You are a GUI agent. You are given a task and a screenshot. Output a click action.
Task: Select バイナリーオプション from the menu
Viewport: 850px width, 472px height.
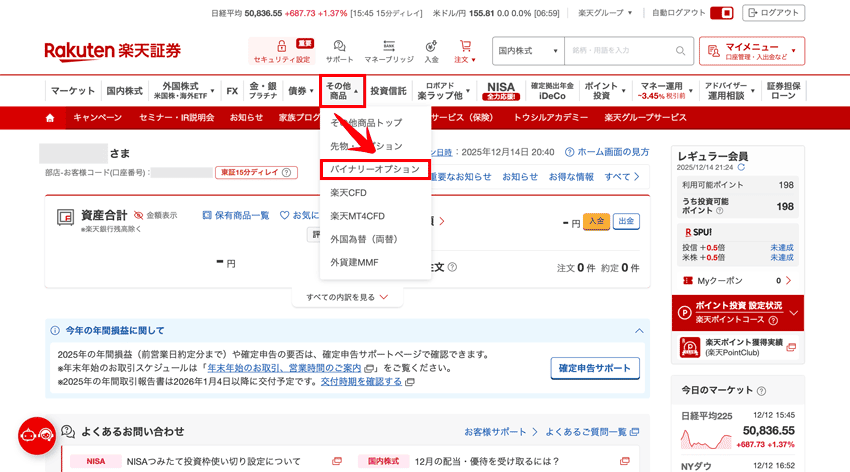click(x=375, y=169)
